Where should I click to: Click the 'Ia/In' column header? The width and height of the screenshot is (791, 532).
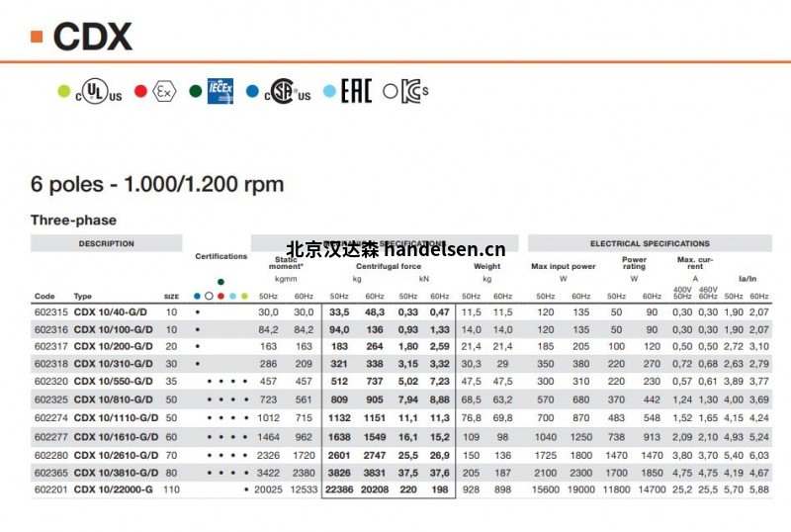click(747, 279)
